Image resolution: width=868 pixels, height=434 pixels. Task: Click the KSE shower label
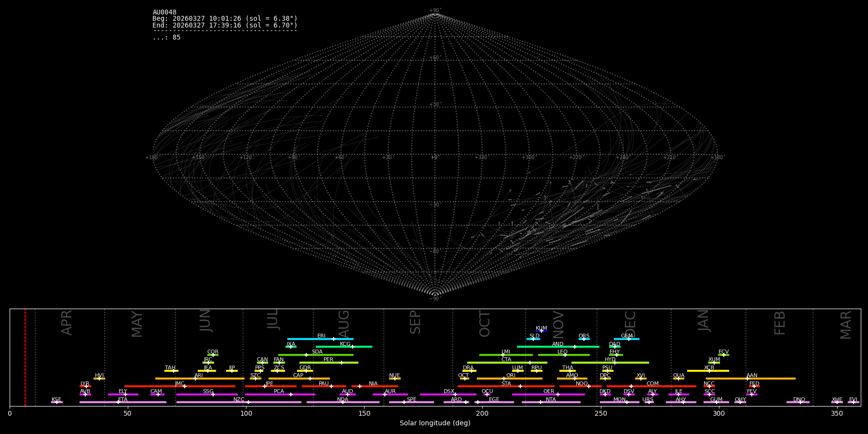[x=56, y=400]
